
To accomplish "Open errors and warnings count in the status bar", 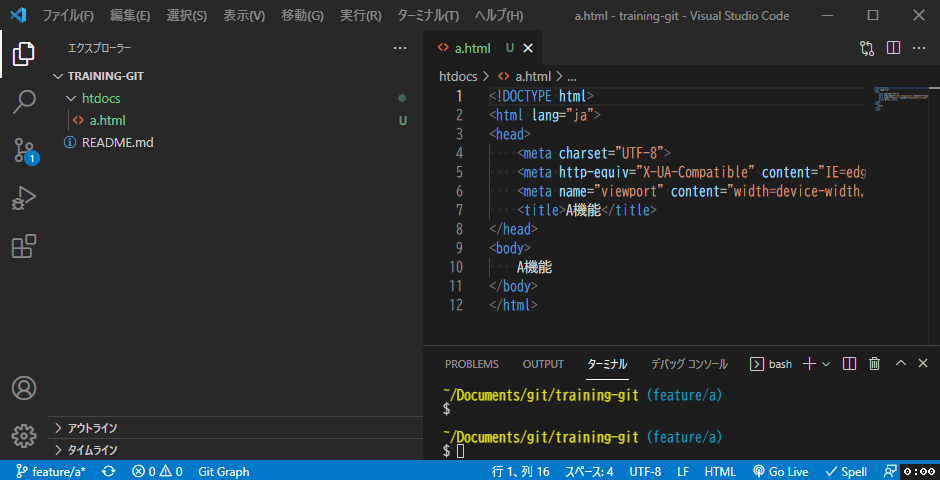I will point(158,472).
